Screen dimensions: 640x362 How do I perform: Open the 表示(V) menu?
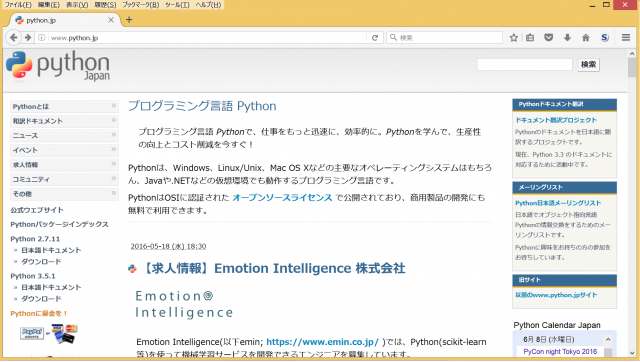(77, 4)
